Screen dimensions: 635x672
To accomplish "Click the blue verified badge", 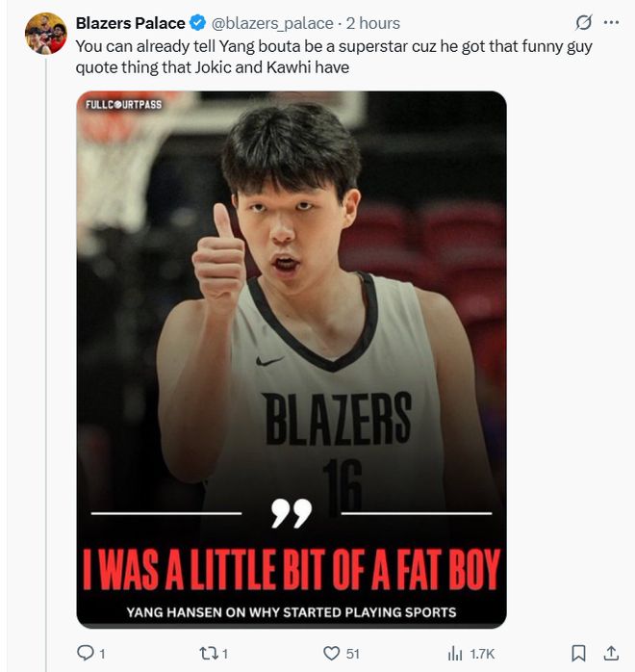I will pos(197,23).
